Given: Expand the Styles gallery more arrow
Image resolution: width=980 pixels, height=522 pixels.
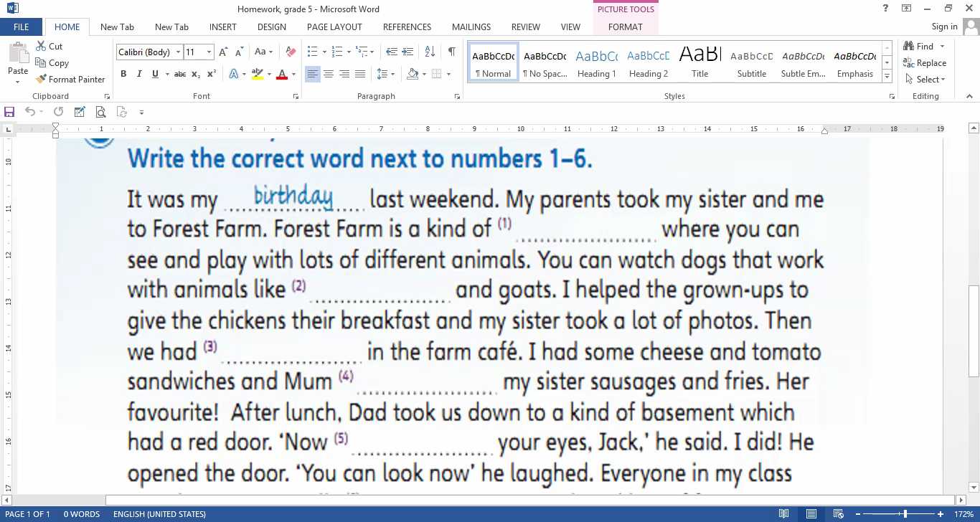Looking at the screenshot, I should click(887, 76).
